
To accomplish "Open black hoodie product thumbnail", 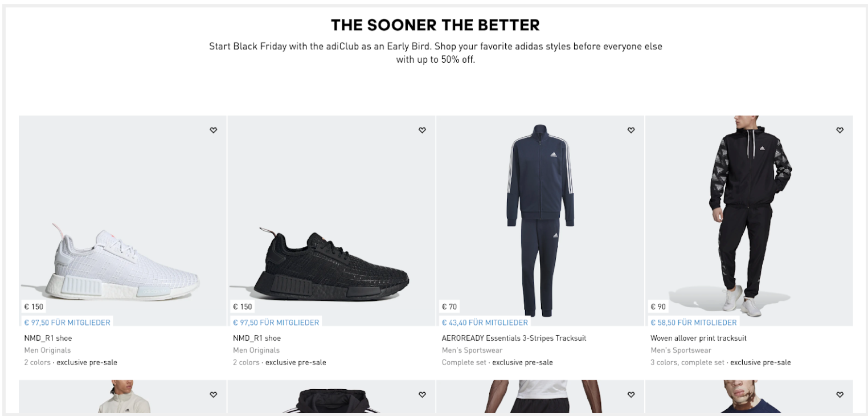I will (x=331, y=397).
